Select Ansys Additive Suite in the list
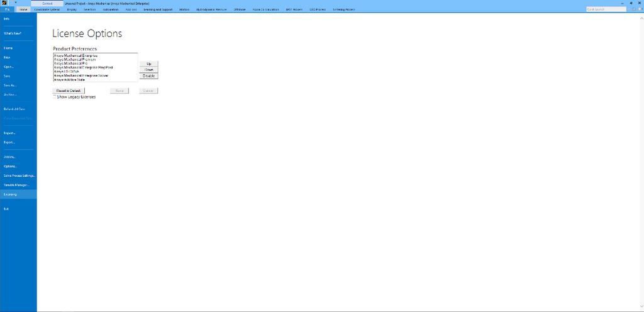 point(69,80)
